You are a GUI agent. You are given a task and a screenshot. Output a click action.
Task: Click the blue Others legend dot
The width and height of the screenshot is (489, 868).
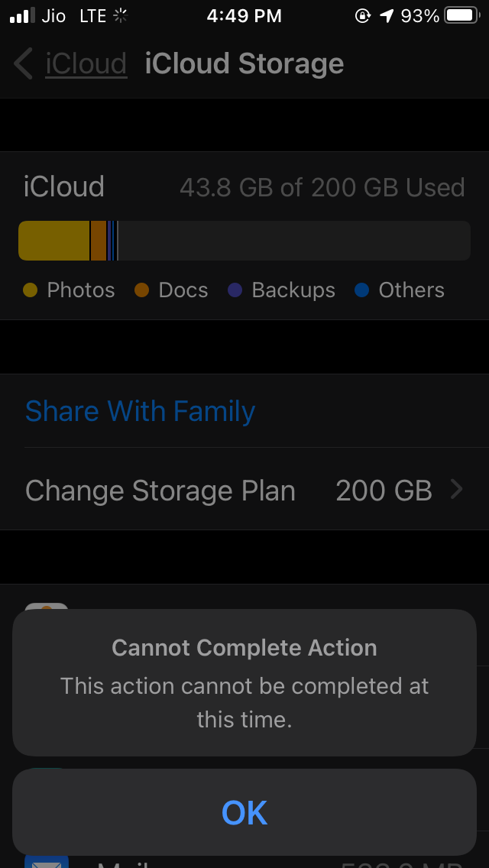pyautogui.click(x=362, y=290)
